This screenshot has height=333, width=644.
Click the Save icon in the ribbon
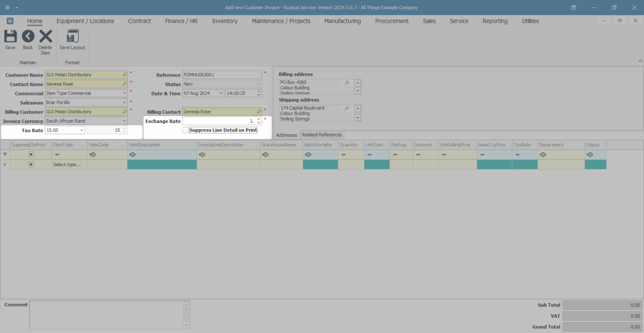[x=10, y=36]
